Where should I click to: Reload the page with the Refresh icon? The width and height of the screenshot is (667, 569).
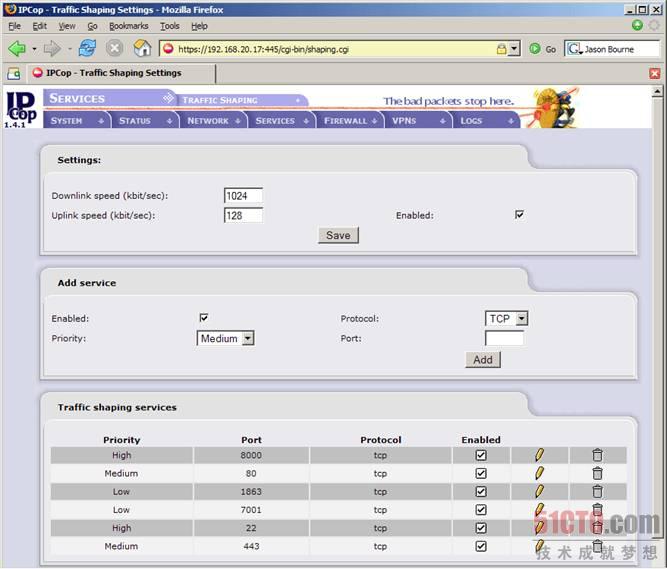click(x=87, y=48)
